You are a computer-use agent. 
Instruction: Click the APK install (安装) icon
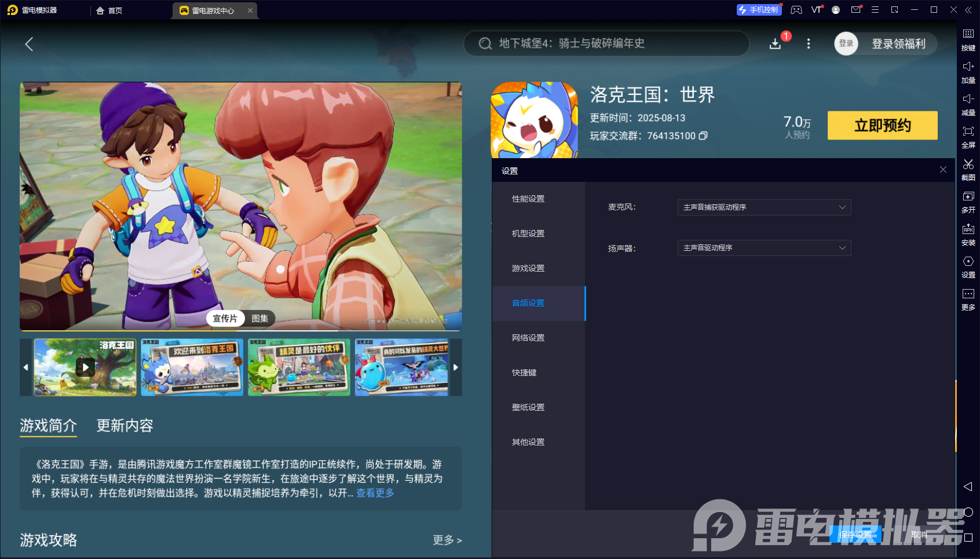click(968, 229)
